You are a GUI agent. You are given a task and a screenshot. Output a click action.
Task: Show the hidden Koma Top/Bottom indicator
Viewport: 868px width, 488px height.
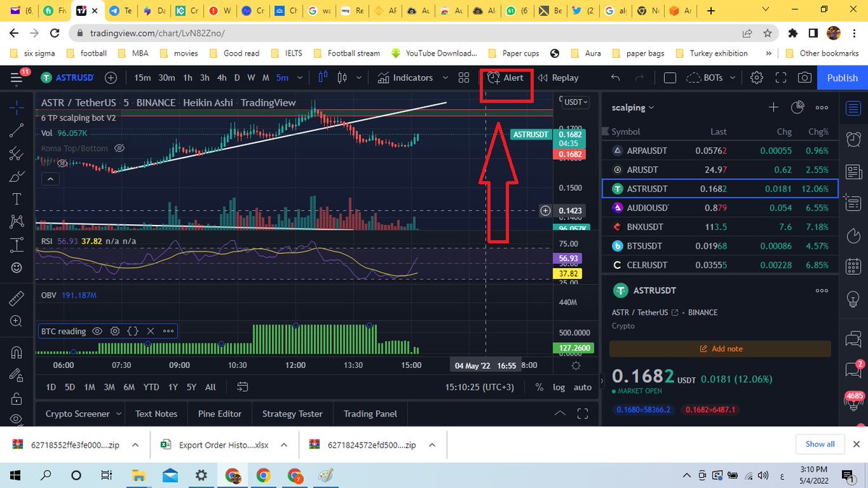119,148
